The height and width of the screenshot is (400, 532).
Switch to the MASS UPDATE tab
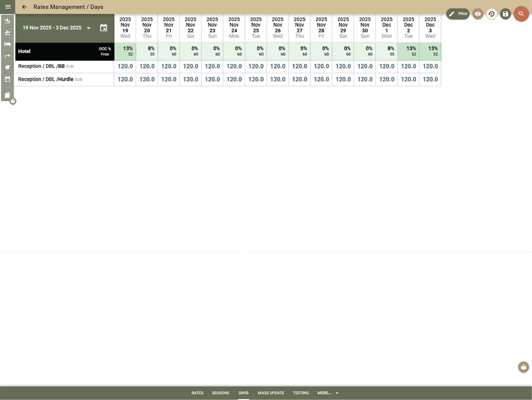point(271,393)
